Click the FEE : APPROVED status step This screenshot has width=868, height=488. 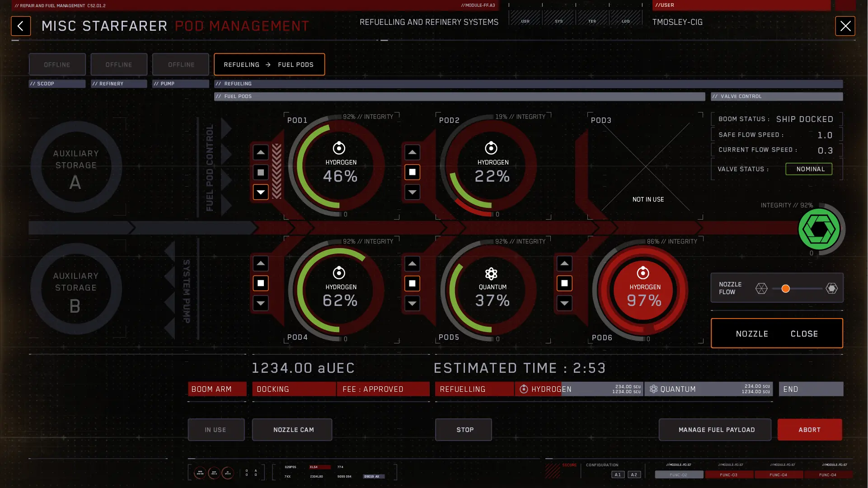point(383,389)
